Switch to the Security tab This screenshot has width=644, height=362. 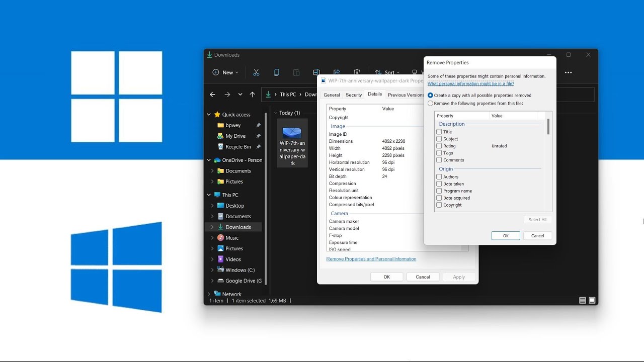click(354, 95)
